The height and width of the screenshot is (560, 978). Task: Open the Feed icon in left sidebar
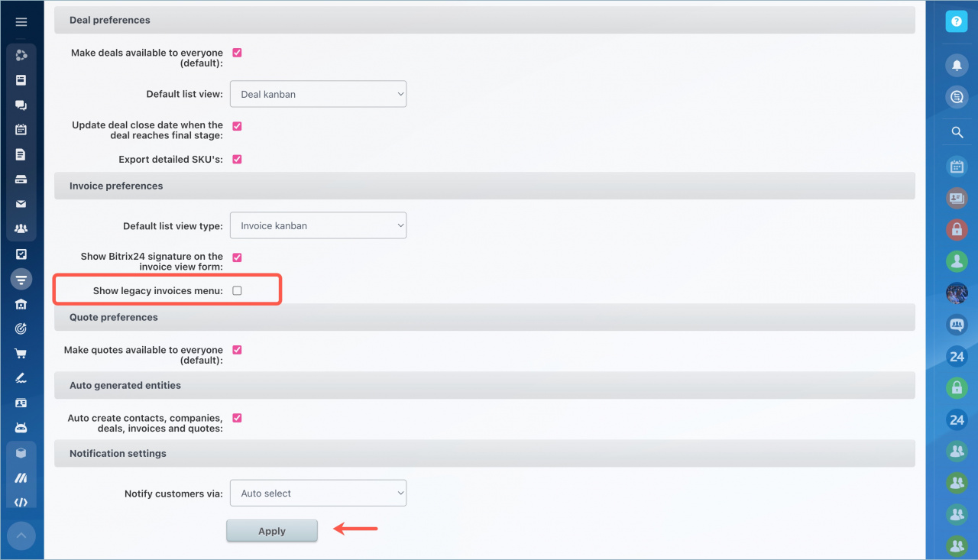tap(21, 79)
